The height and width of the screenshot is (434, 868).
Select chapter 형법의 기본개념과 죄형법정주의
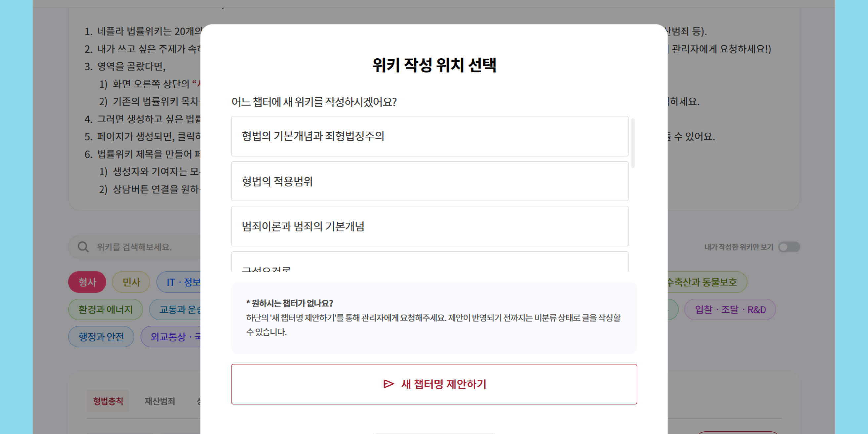pos(430,136)
